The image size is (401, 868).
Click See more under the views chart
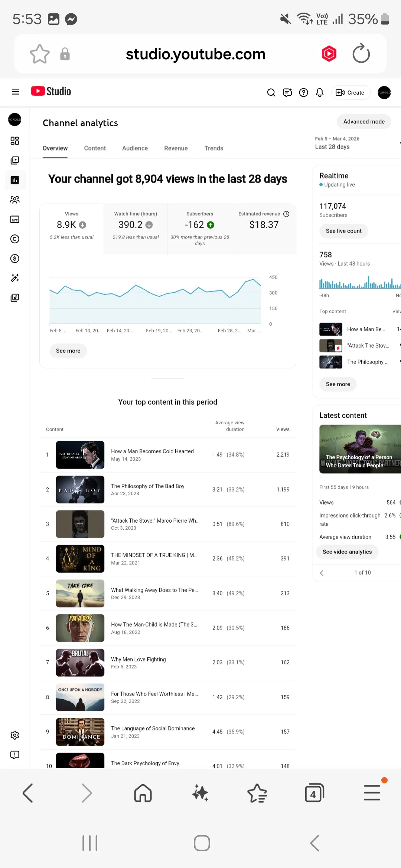[68, 351]
